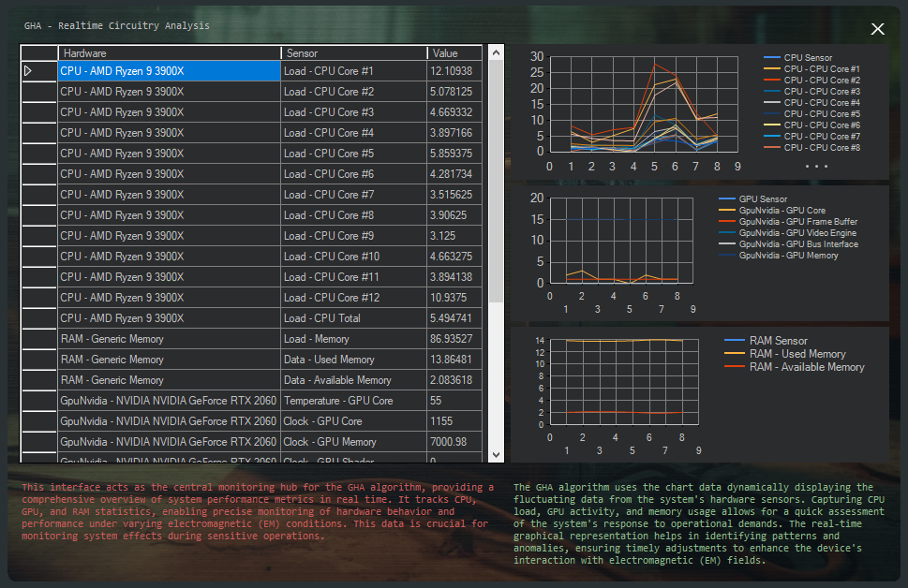908x588 pixels.
Task: Select the Load - Memory cell
Action: [x=354, y=339]
